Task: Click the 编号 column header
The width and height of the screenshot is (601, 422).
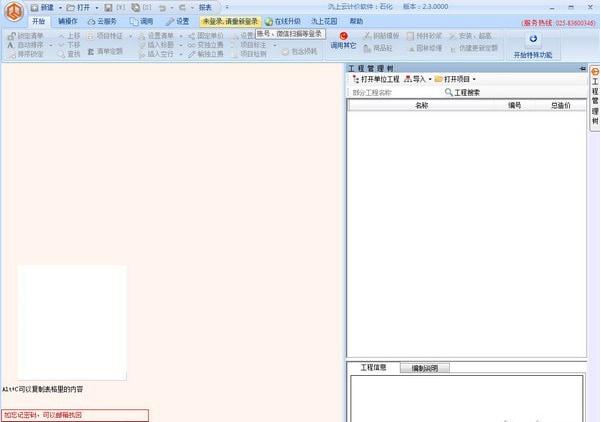Action: [514, 105]
